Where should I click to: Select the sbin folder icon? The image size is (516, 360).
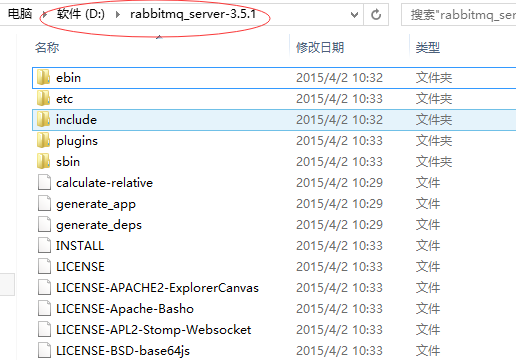coord(44,161)
